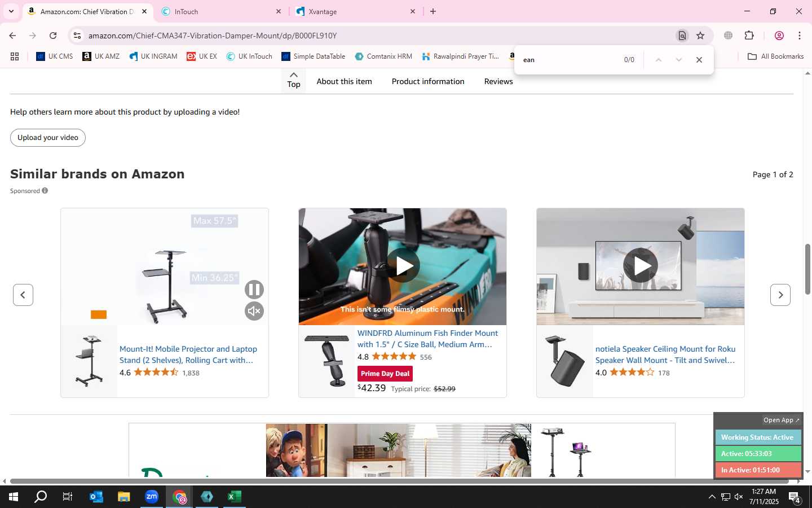This screenshot has width=812, height=508.
Task: Open a new browser tab
Action: coord(433,11)
